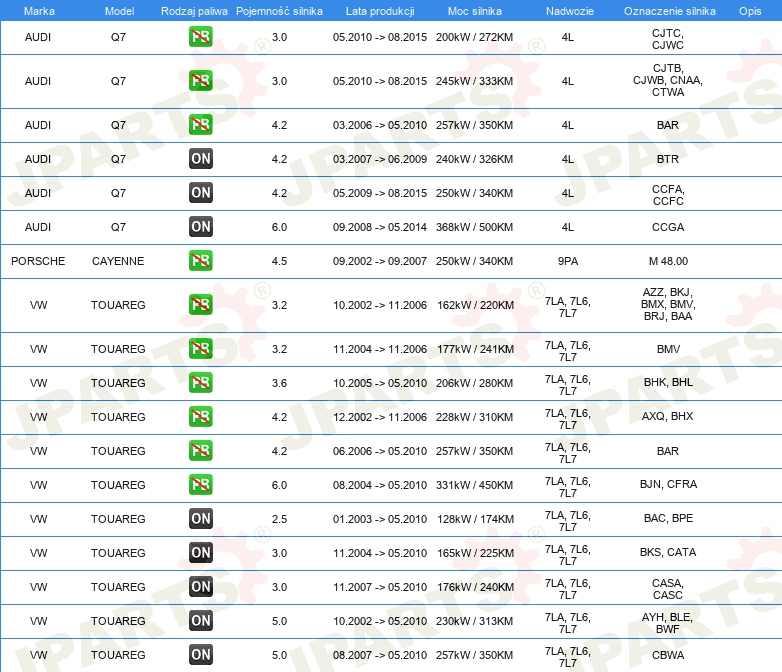The image size is (782, 672).
Task: Click petrol icon in Touareg 177kW / 241KM row
Action: tap(200, 348)
